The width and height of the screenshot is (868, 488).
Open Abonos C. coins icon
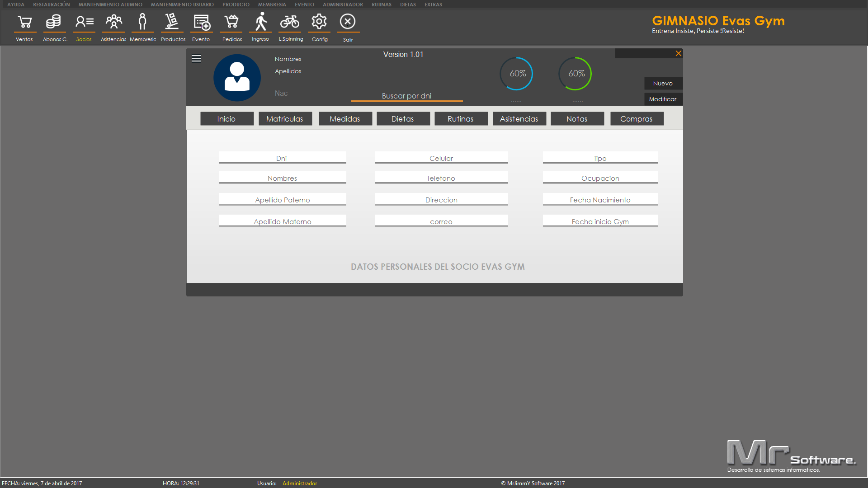point(54,22)
